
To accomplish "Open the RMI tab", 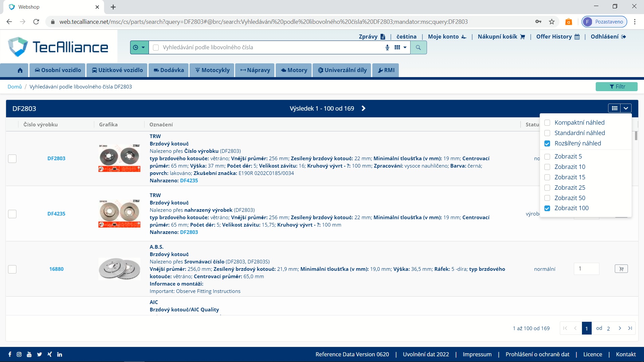I will (386, 70).
